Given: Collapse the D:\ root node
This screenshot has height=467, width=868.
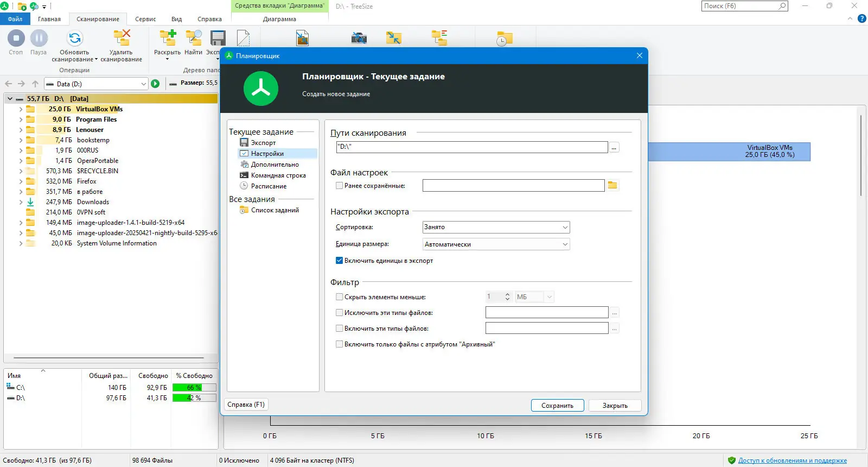Looking at the screenshot, I should coord(10,99).
